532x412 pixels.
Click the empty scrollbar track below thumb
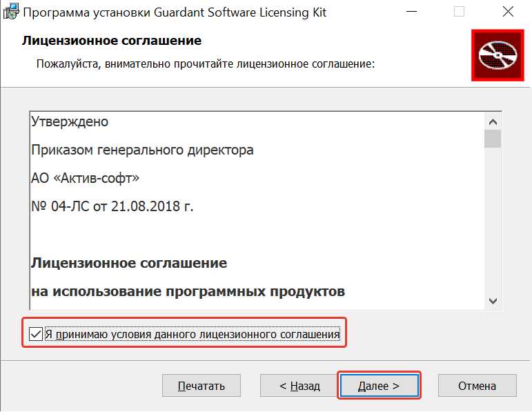(x=493, y=221)
